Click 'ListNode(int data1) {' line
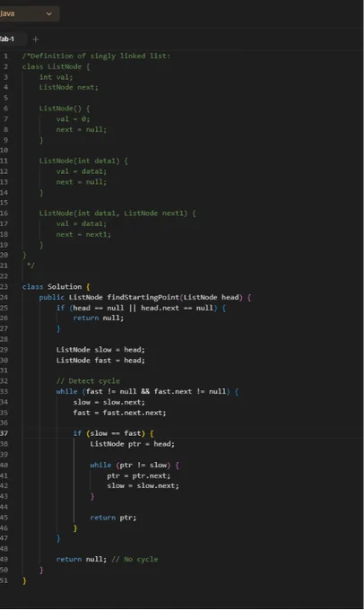This screenshot has height=610, width=364. coord(83,161)
